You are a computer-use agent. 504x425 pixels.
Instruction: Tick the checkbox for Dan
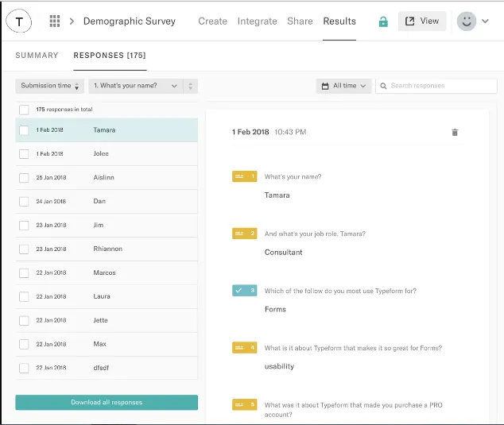point(24,202)
